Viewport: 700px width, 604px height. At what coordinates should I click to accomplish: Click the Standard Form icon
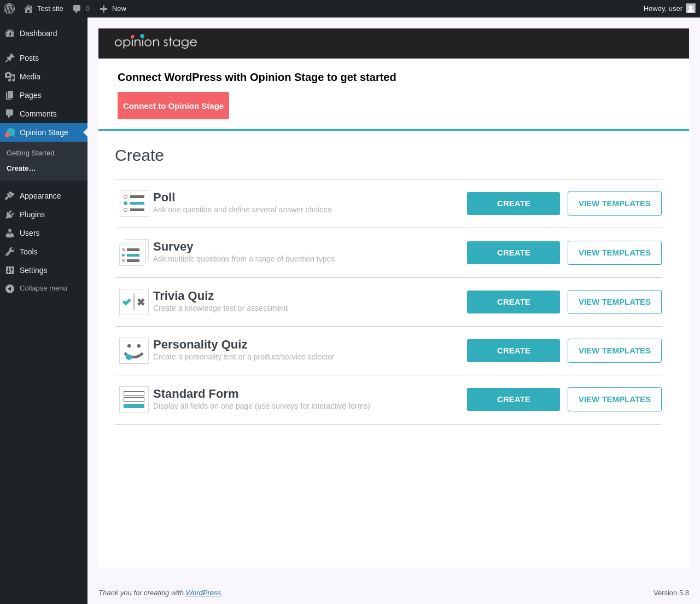coord(134,399)
